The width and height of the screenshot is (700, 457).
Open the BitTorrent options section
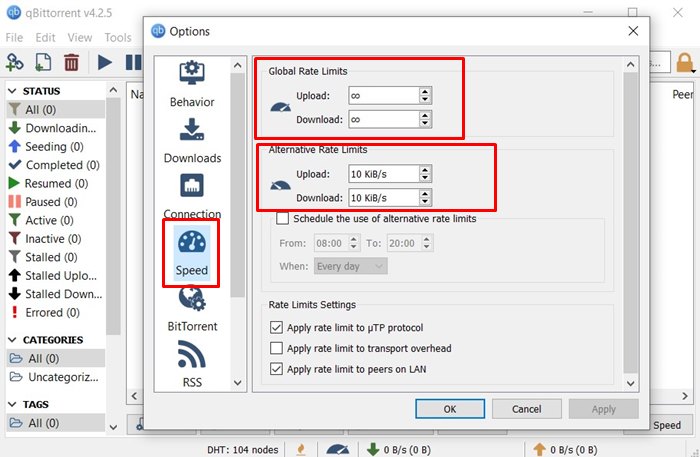[x=192, y=310]
